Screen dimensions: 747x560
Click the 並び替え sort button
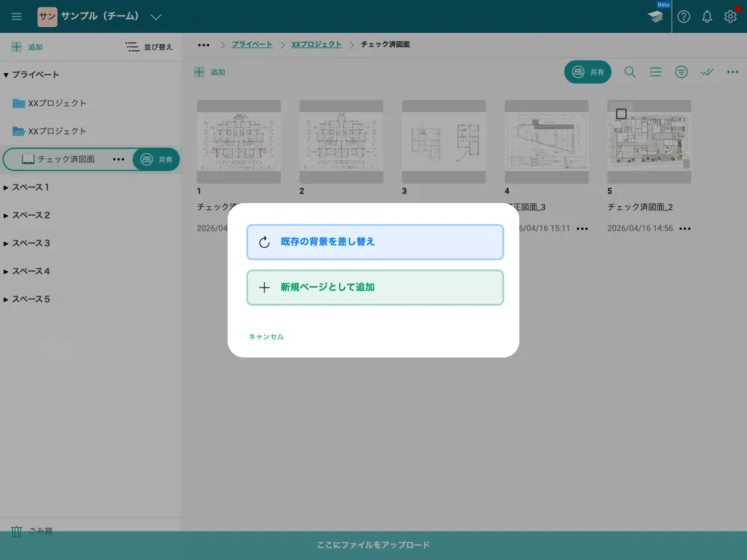(149, 46)
